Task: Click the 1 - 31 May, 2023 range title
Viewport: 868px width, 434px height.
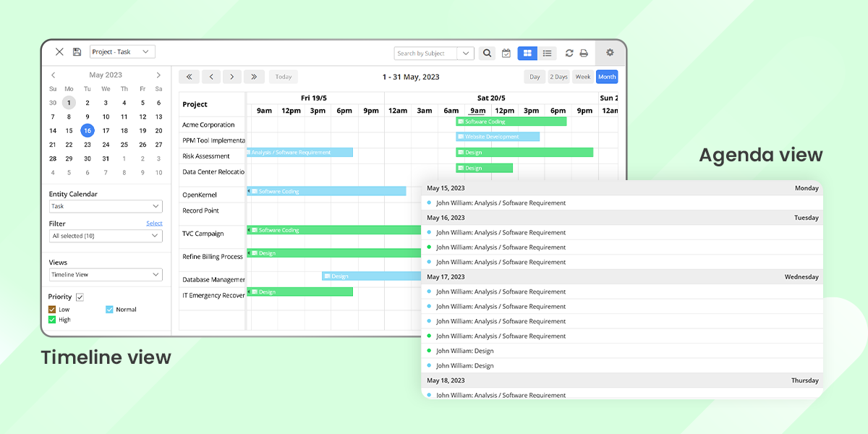Action: click(x=411, y=77)
